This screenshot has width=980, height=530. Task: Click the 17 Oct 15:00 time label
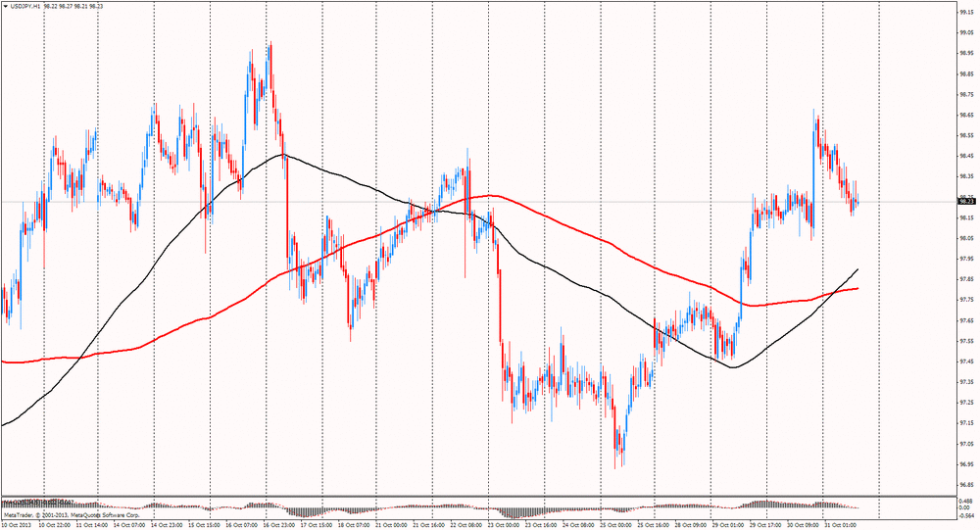pos(315,526)
